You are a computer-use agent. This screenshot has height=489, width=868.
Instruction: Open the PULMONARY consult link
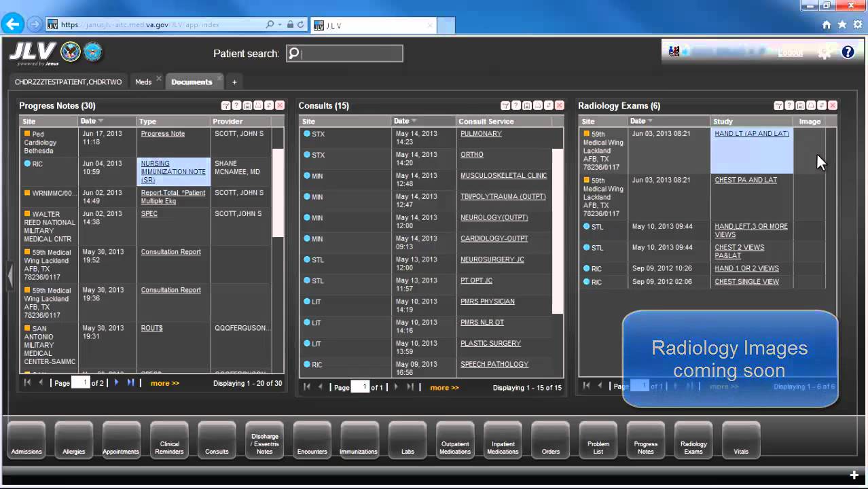pyautogui.click(x=481, y=134)
